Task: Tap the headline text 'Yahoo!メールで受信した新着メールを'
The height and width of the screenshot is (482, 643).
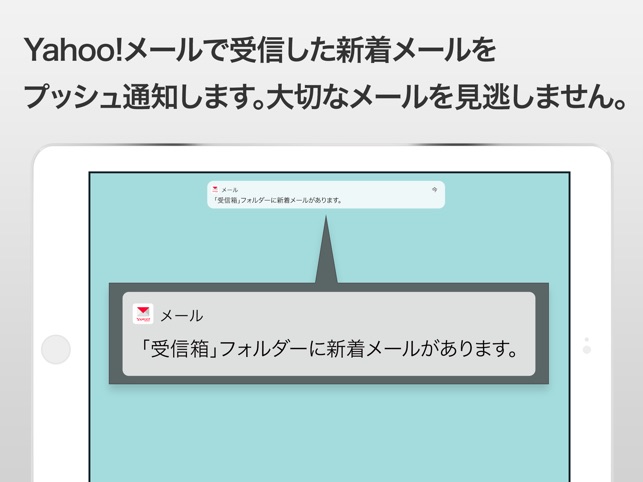Action: click(x=260, y=50)
